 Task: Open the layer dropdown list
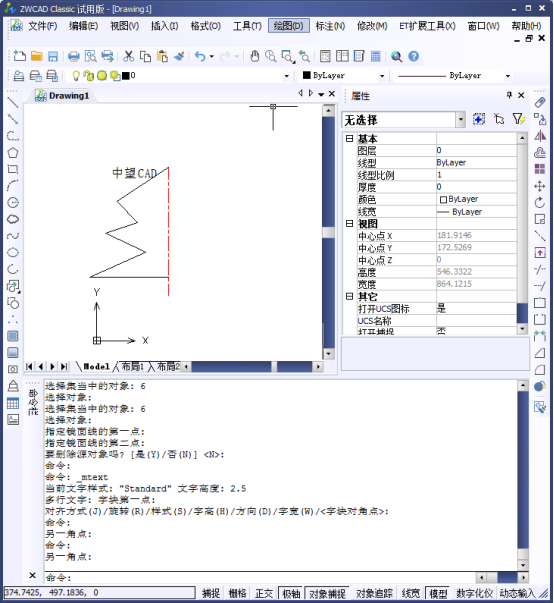(286, 76)
